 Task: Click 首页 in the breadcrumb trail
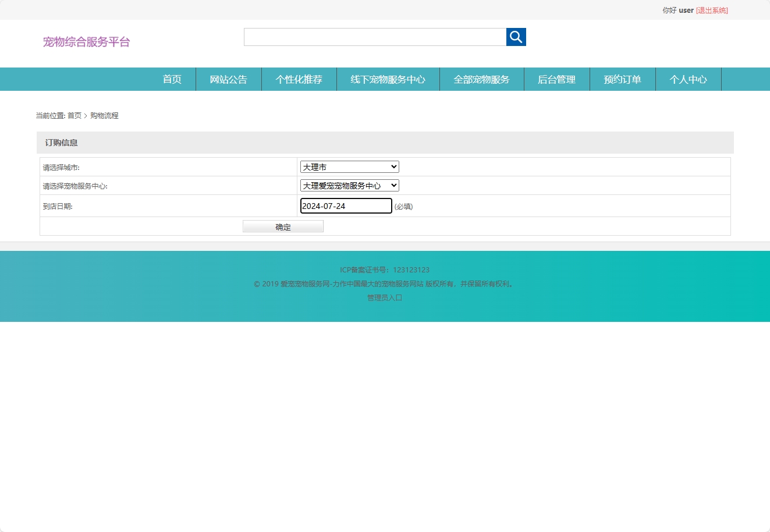tap(74, 116)
